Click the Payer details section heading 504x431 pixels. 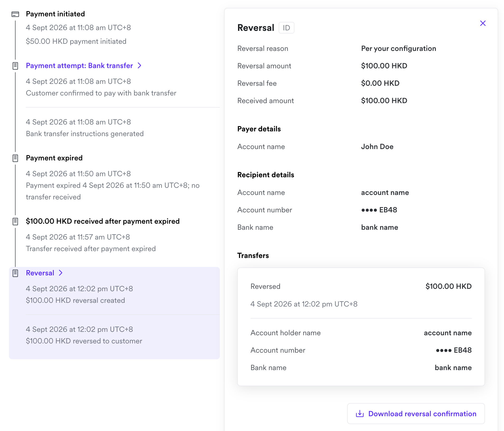click(259, 129)
